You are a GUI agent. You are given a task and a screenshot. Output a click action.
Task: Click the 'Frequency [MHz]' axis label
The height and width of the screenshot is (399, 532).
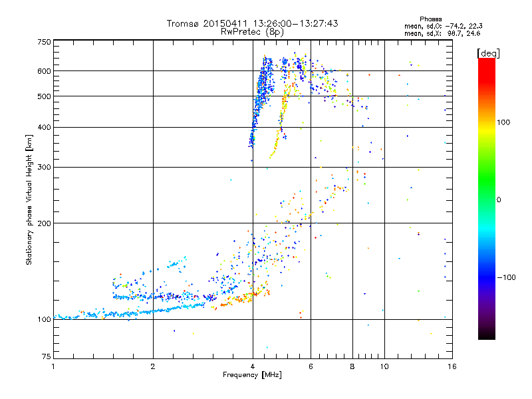(252, 375)
